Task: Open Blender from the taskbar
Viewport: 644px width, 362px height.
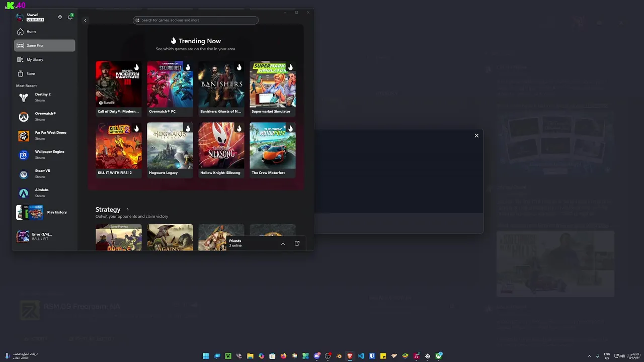Action: click(x=339, y=356)
